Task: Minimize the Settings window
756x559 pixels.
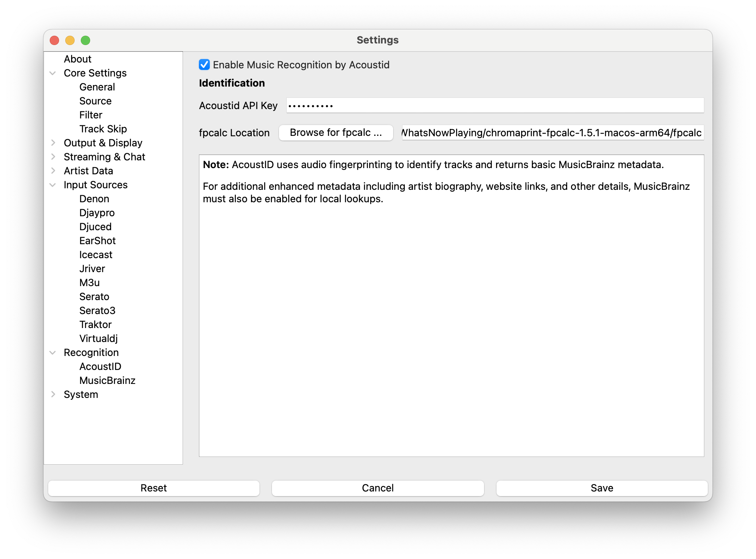Action: click(70, 40)
